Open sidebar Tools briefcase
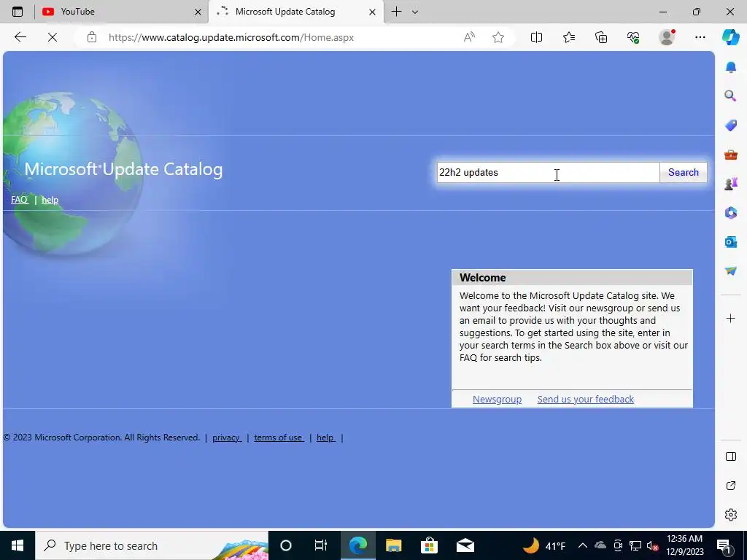The height and width of the screenshot is (560, 747). click(731, 155)
